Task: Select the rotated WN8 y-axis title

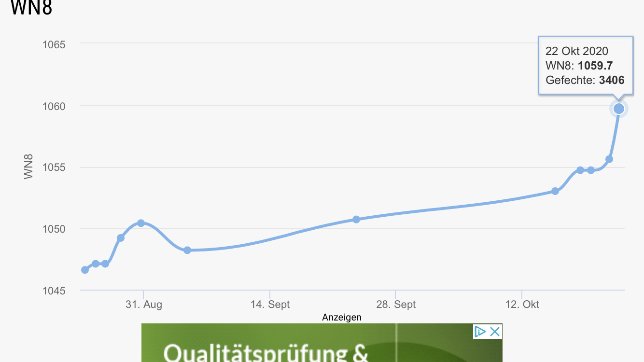Action: (x=29, y=167)
